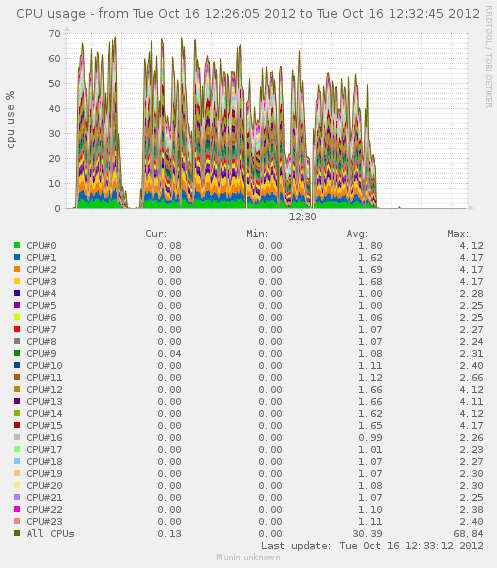Click the Last update timestamp text
Screen dimensions: 497x568
tap(372, 546)
